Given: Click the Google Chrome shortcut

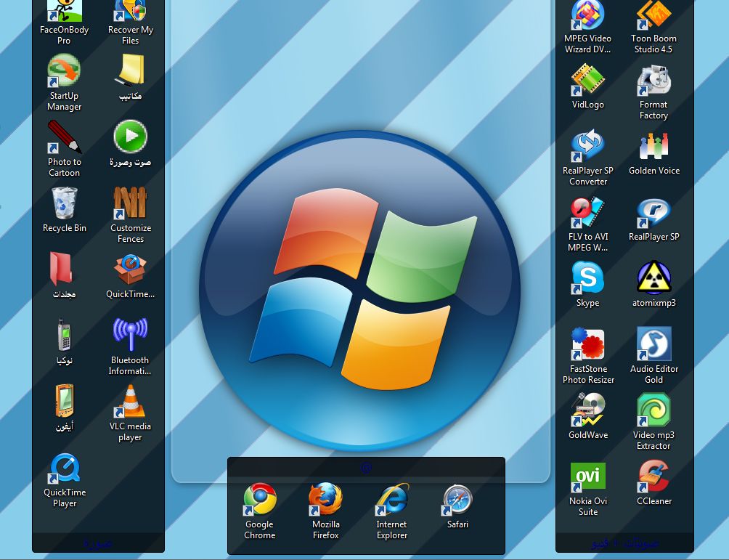Looking at the screenshot, I should 259,500.
